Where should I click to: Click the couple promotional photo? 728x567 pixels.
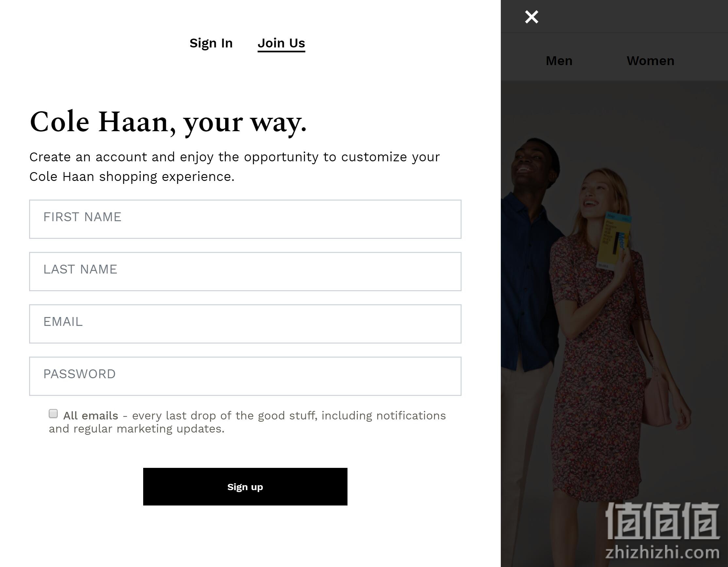click(614, 324)
